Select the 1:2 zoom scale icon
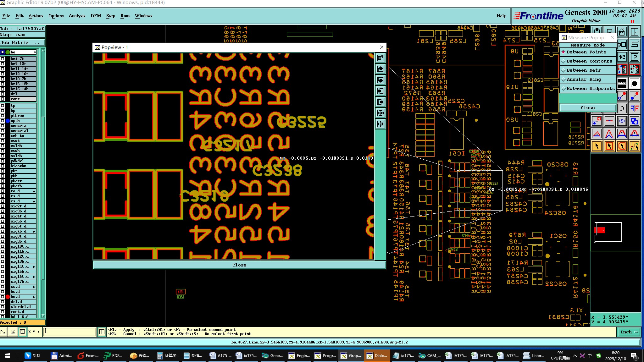This screenshot has width=644, height=362. coord(622,57)
